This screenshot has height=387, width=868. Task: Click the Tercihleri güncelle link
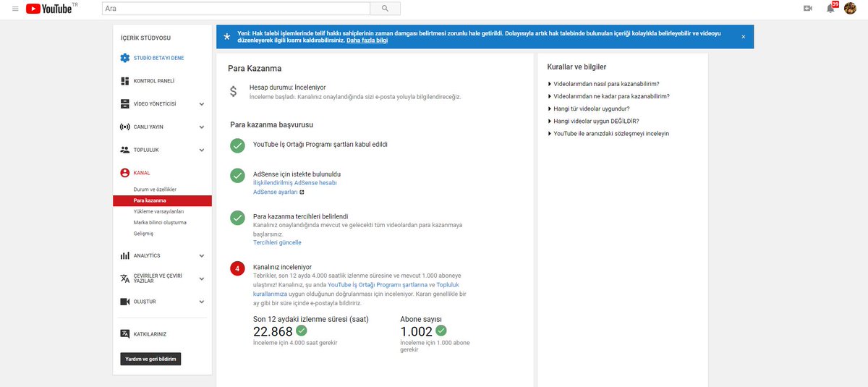(277, 242)
